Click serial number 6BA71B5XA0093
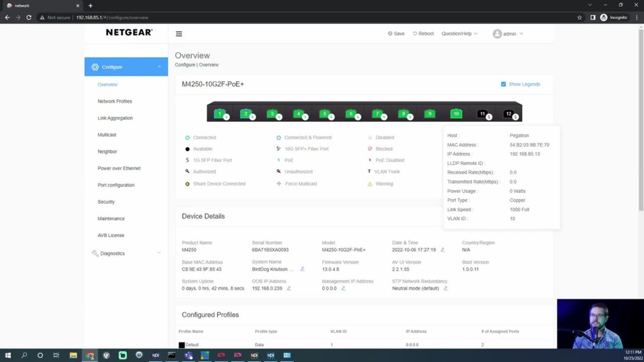644x362 pixels. [x=270, y=250]
